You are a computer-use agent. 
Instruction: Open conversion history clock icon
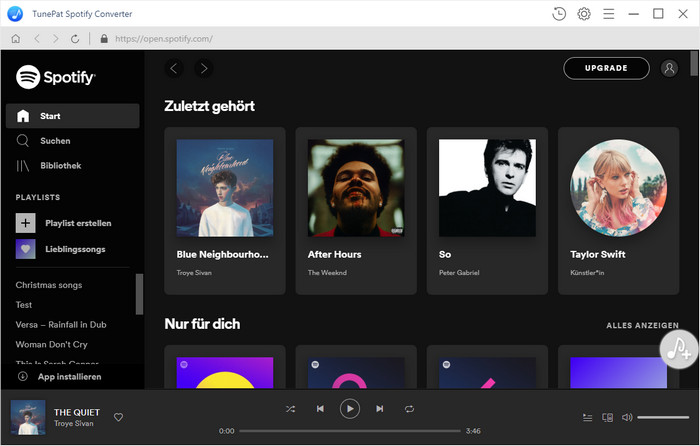(x=558, y=14)
